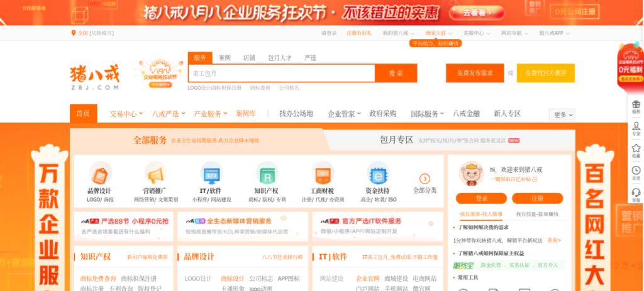Open the 足迹 clock icon in the sidebar
This screenshot has width=644, height=291.
636,170
